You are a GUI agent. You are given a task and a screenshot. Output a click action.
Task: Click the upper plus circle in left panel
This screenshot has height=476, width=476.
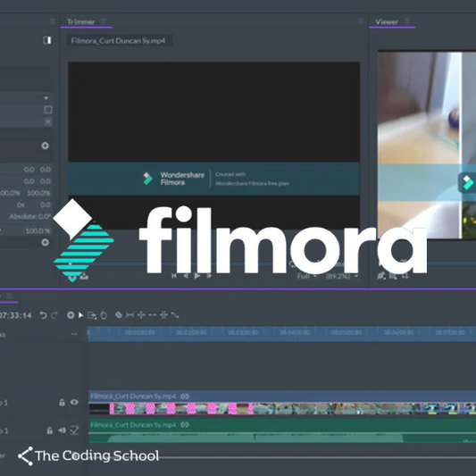coord(45,146)
